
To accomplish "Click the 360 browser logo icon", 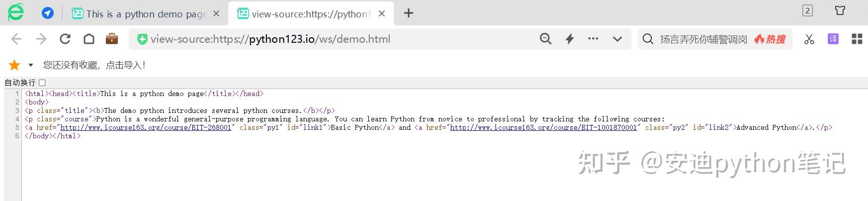I will pos(15,12).
